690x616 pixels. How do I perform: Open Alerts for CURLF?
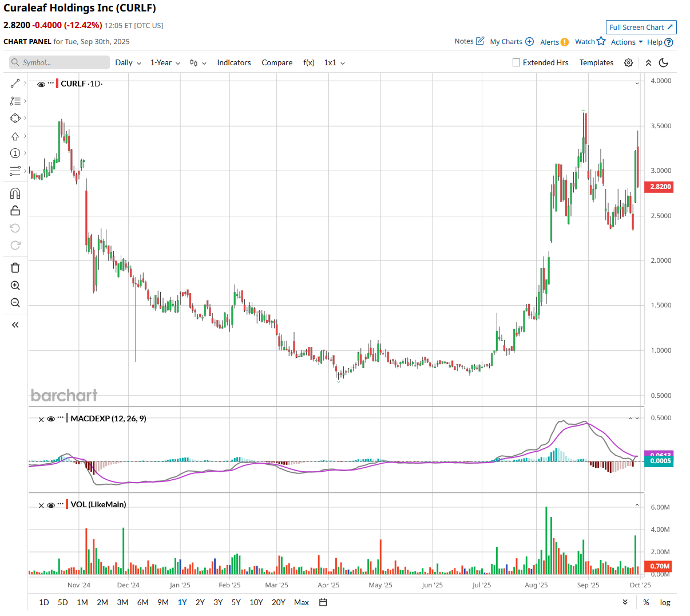coord(554,42)
